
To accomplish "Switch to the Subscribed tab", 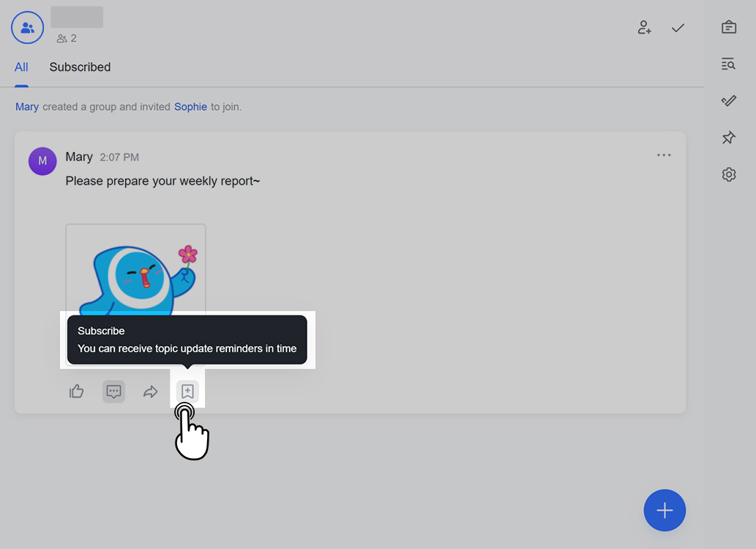I will pos(80,67).
